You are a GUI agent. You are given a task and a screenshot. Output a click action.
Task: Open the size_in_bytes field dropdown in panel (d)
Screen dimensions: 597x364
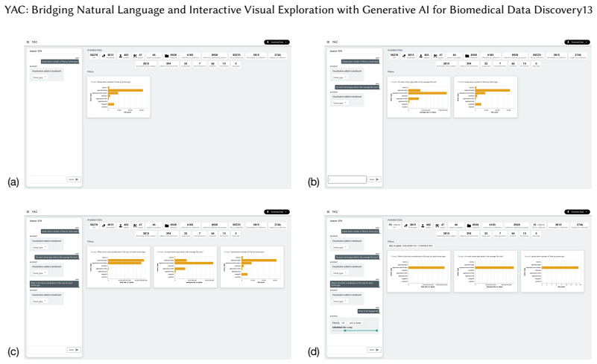356,323
